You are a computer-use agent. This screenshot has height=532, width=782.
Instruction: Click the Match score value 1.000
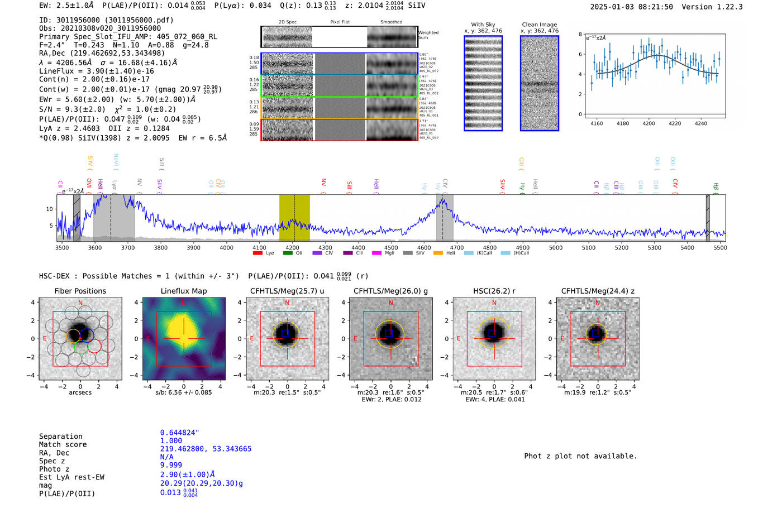[171, 440]
